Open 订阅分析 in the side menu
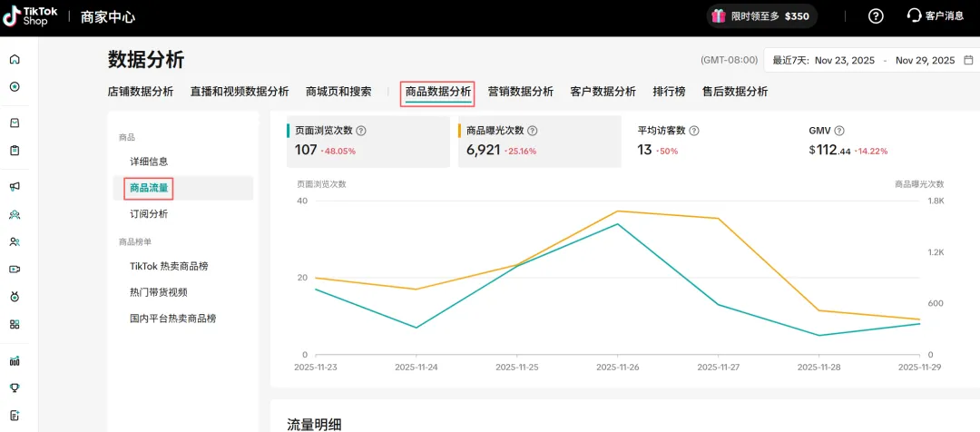The height and width of the screenshot is (432, 980). [149, 214]
